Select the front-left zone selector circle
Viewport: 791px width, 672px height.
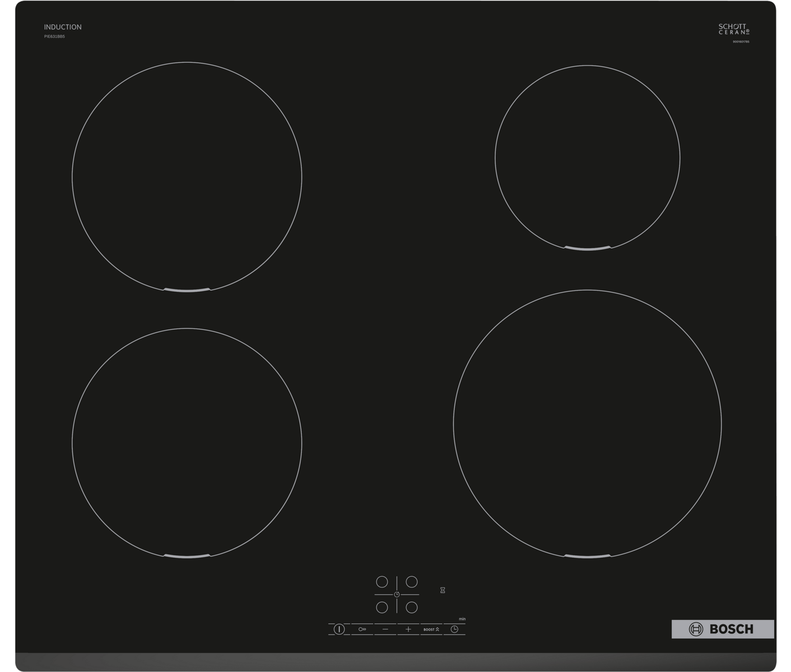[382, 607]
